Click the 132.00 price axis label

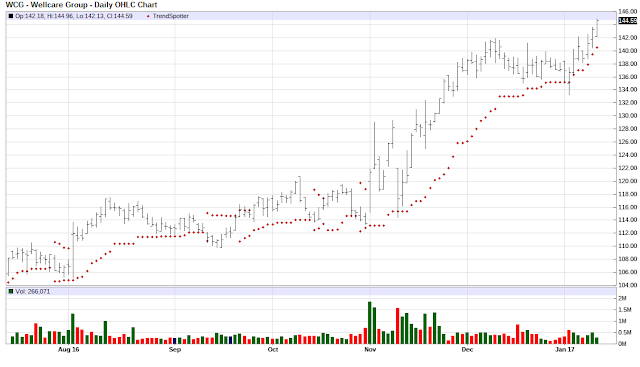pyautogui.click(x=627, y=102)
